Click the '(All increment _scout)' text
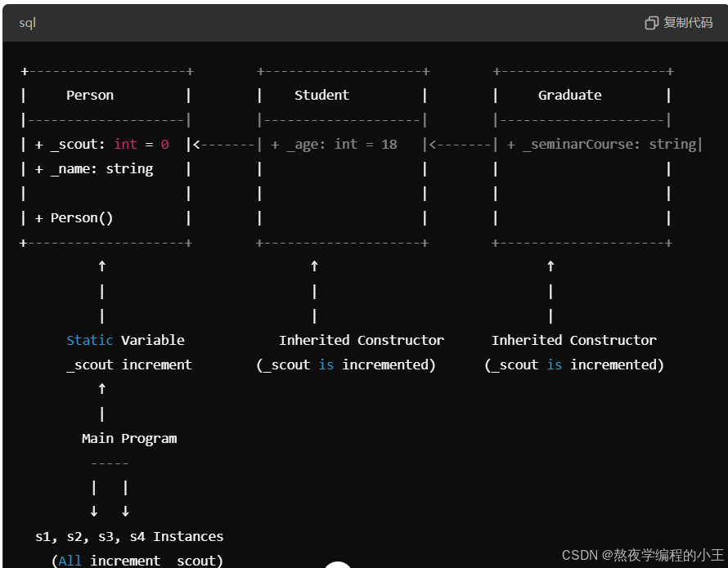 click(137, 561)
